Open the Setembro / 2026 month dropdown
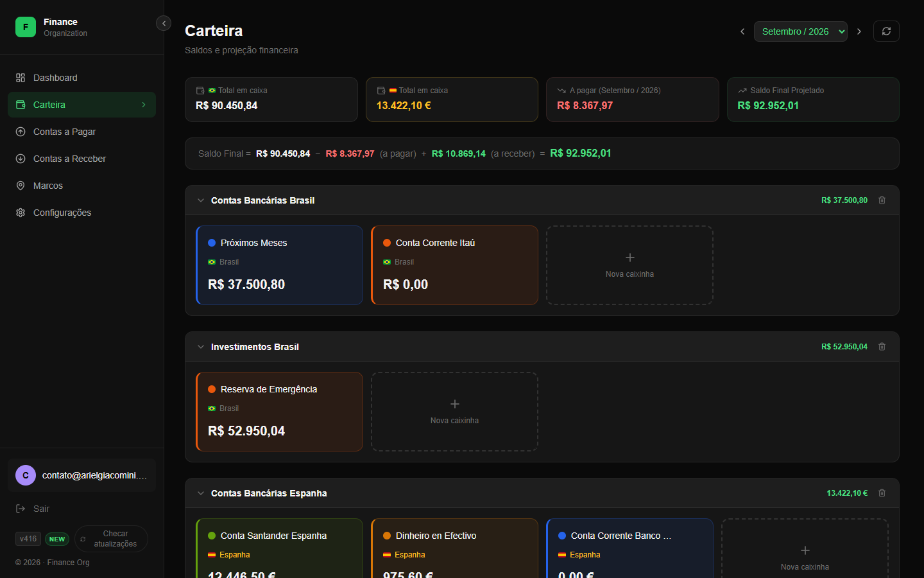 801,31
